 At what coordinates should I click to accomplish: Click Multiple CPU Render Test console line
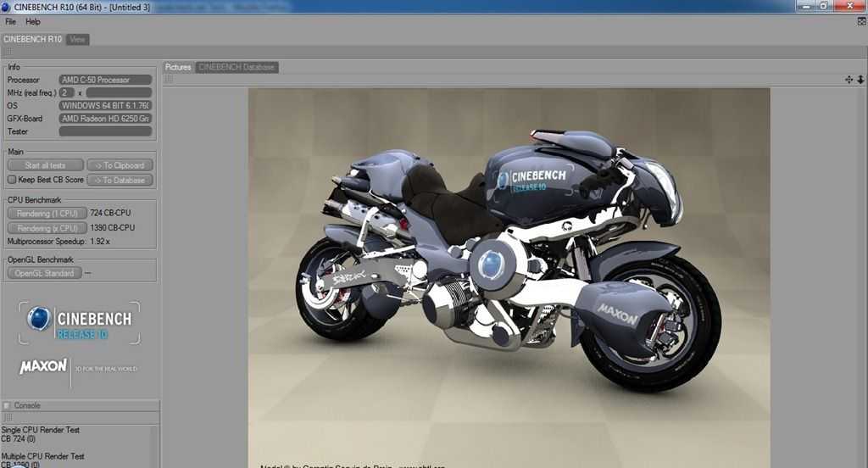[x=42, y=456]
